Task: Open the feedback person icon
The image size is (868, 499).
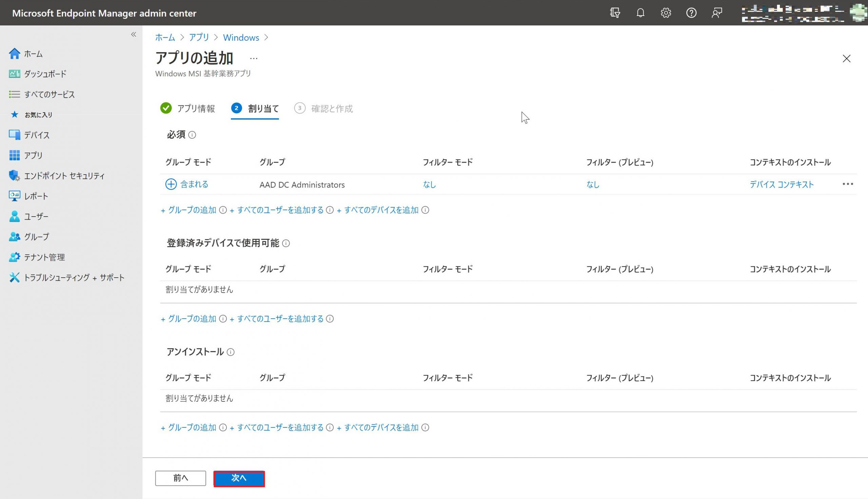Action: click(x=716, y=13)
